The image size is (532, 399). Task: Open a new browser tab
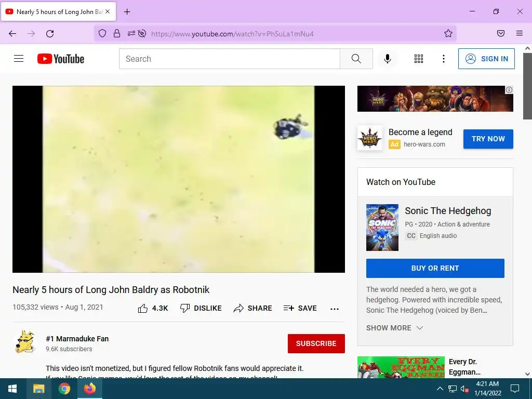click(x=127, y=12)
